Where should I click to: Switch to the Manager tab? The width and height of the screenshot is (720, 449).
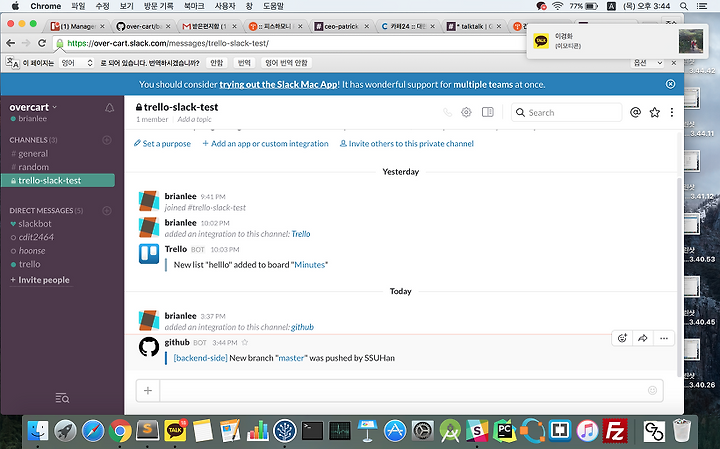(x=77, y=26)
